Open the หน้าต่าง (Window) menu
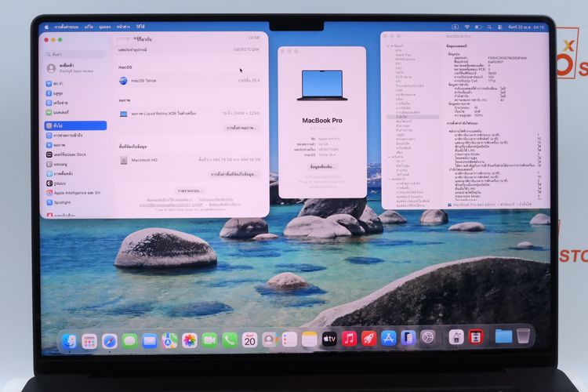Screen dimensions: 588x392 point(123,27)
